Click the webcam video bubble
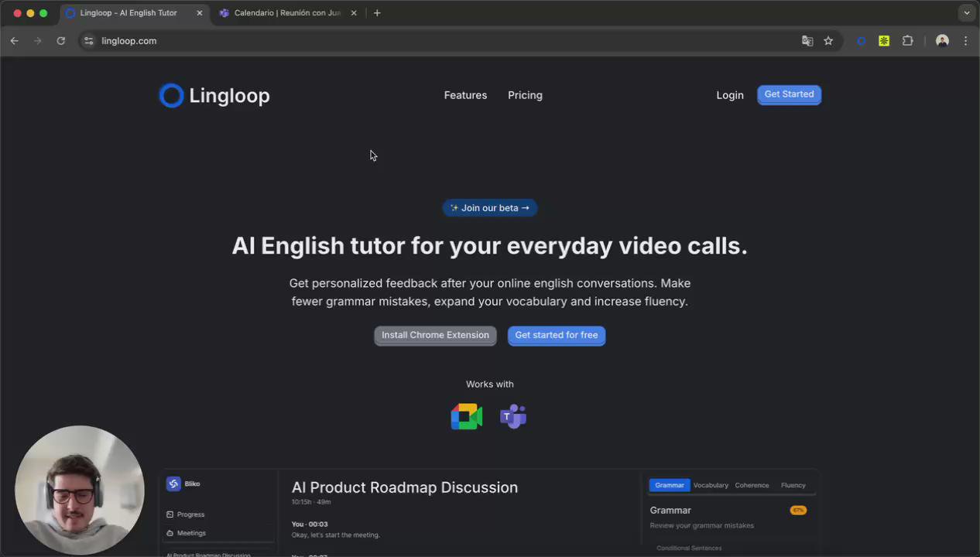This screenshot has height=557, width=980. click(x=80, y=490)
